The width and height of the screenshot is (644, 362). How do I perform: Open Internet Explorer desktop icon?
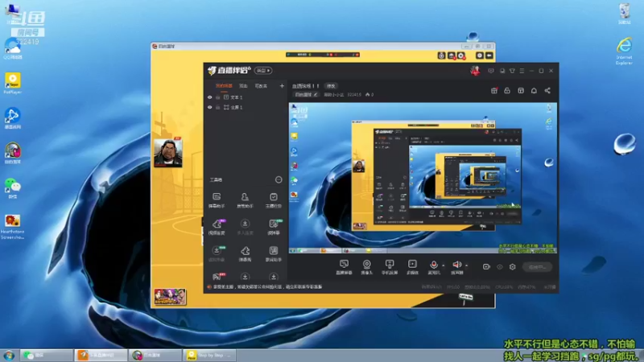click(625, 51)
